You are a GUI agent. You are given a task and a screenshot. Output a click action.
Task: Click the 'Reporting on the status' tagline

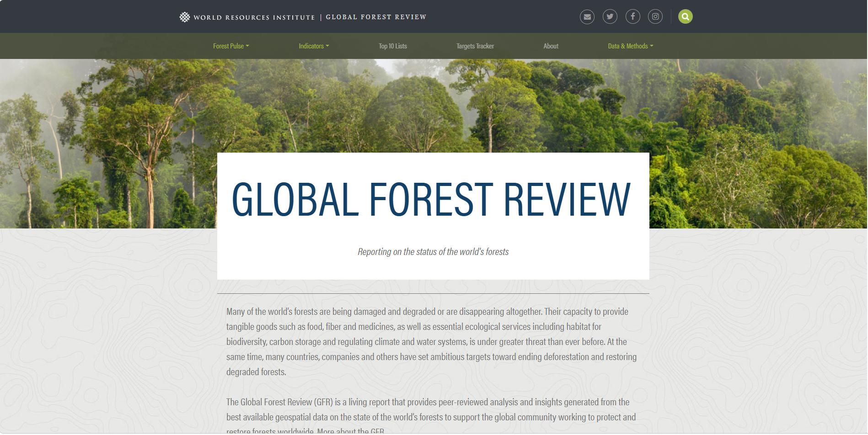coord(433,252)
